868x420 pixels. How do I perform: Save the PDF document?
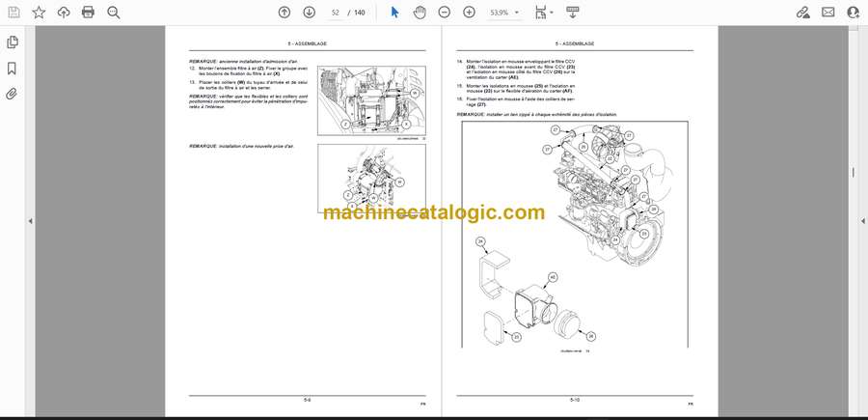pos(14,13)
